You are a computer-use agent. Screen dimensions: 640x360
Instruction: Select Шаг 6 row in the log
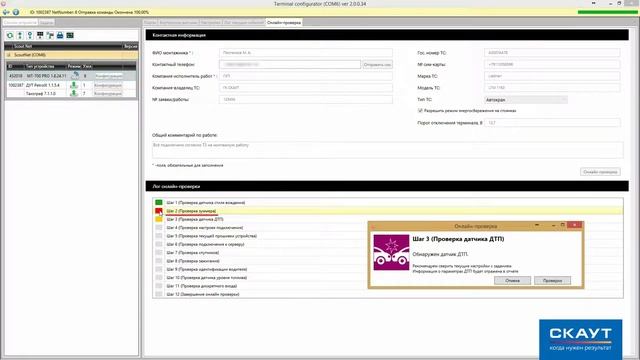tap(388, 244)
